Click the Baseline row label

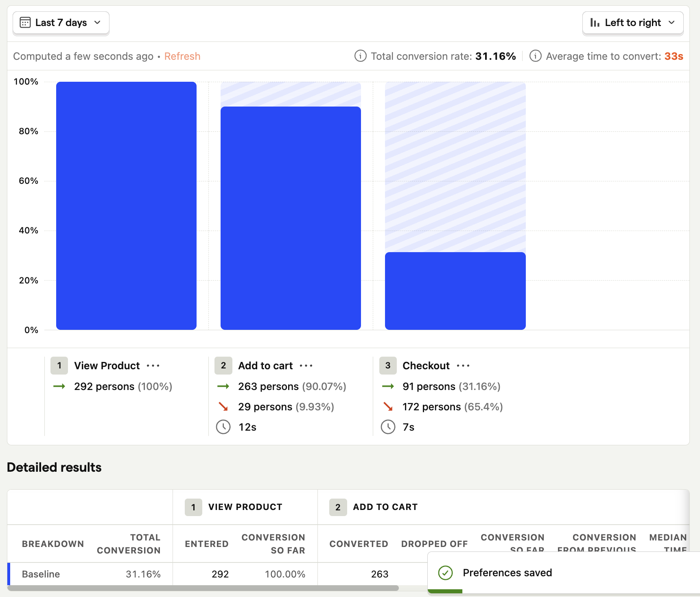point(41,574)
